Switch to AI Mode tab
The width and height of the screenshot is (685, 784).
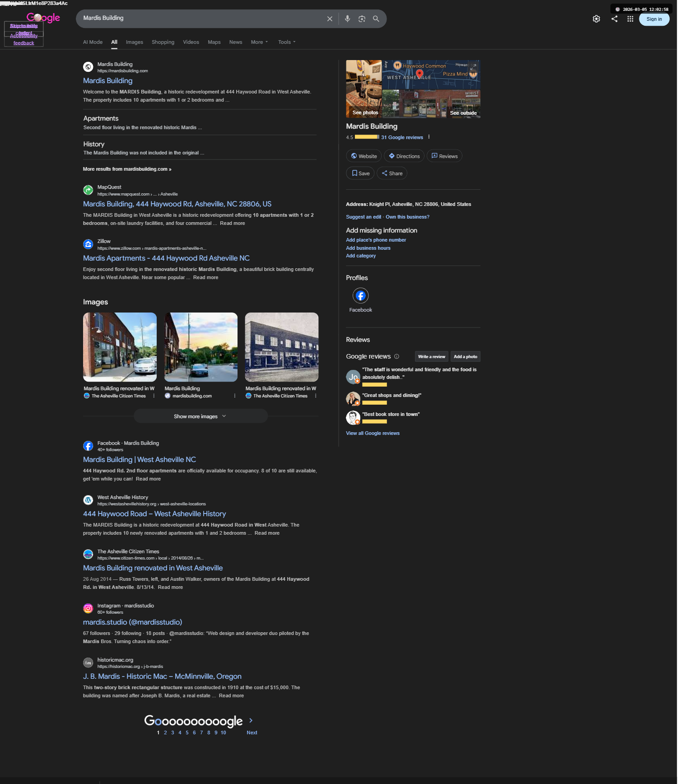[x=93, y=42]
